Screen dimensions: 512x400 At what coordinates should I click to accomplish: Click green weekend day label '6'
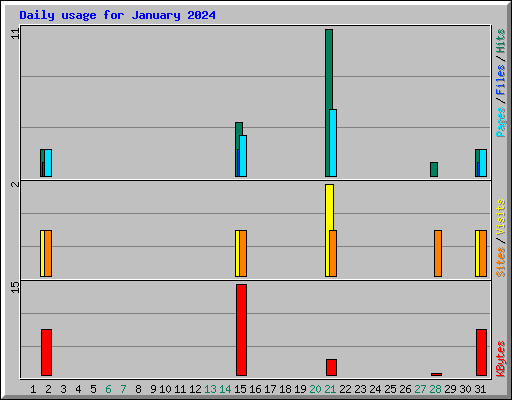[x=108, y=389]
